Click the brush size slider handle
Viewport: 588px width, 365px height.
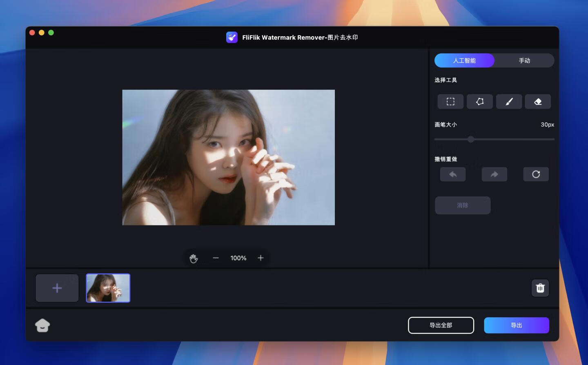tap(470, 139)
